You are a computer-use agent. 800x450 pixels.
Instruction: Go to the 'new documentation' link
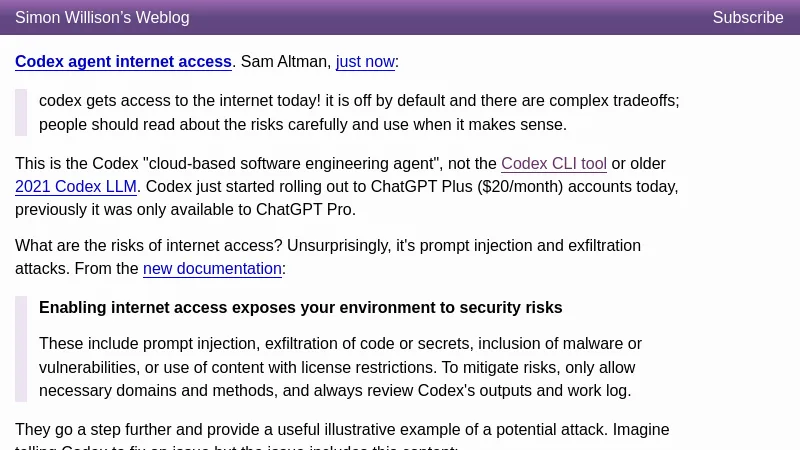tap(212, 268)
